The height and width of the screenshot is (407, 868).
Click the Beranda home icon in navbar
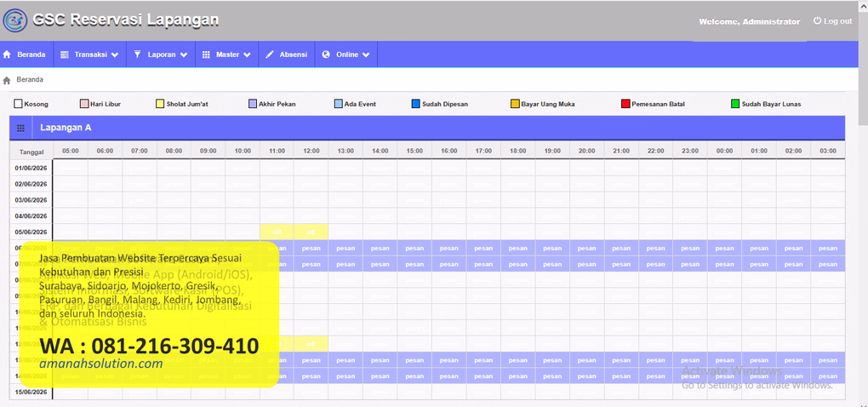pyautogui.click(x=7, y=54)
